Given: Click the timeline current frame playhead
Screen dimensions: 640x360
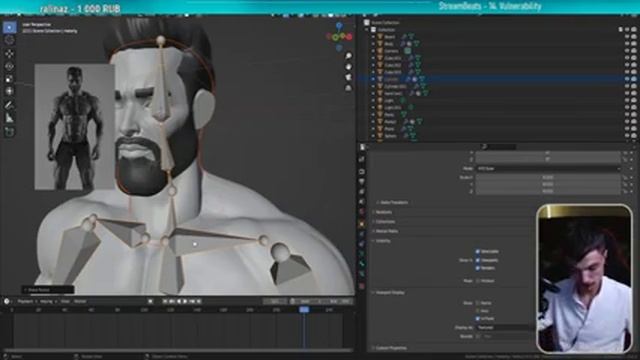Looking at the screenshot, I should pyautogui.click(x=304, y=310).
